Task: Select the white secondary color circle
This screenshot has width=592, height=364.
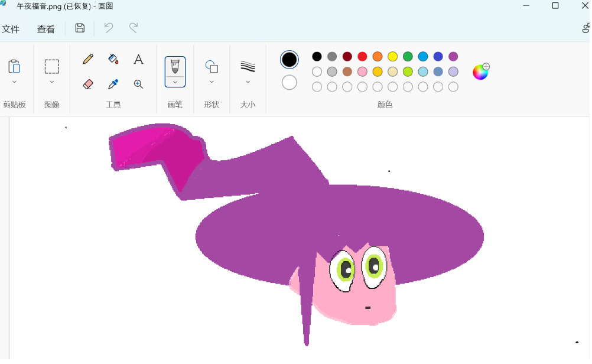Action: tap(289, 82)
